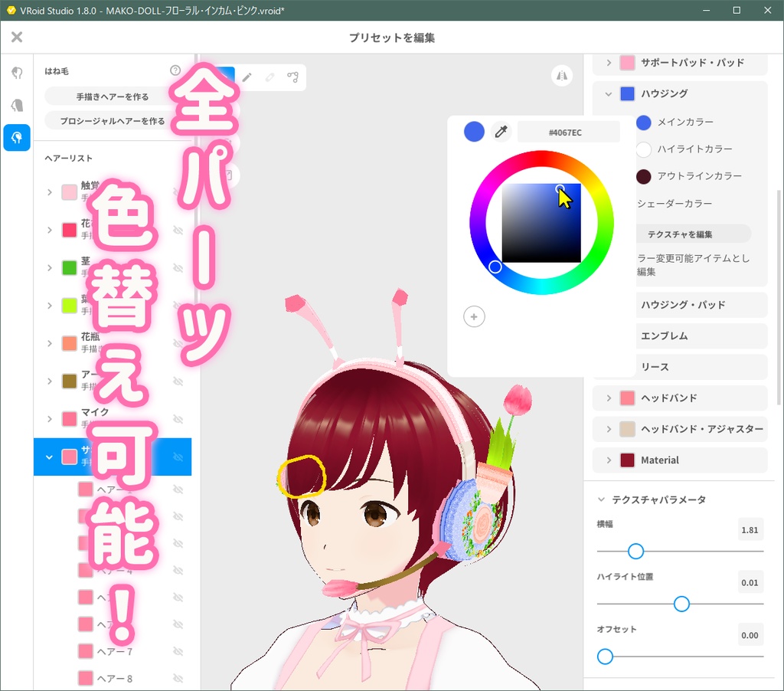This screenshot has height=691, width=784.
Task: Collapse the ハウジング section in the right panel
Action: coord(607,93)
